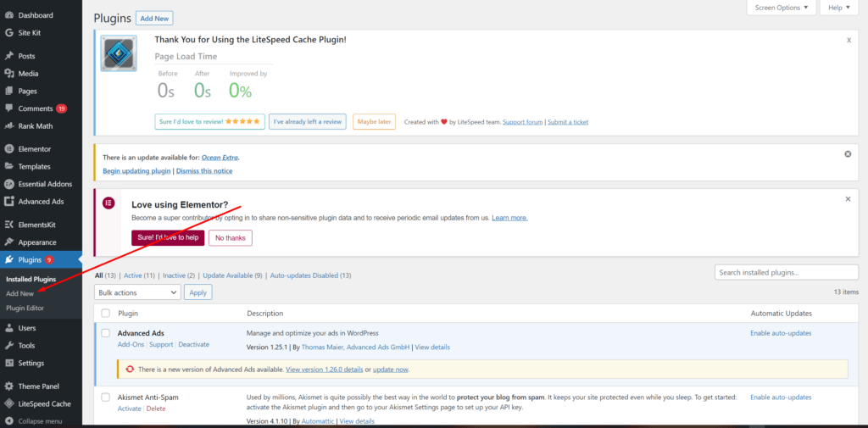Click the No thanks button

coord(231,237)
